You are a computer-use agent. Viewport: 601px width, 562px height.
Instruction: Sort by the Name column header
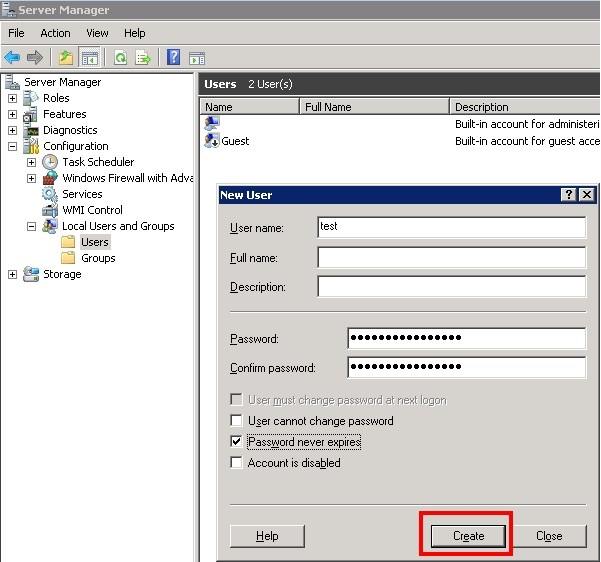(249, 107)
